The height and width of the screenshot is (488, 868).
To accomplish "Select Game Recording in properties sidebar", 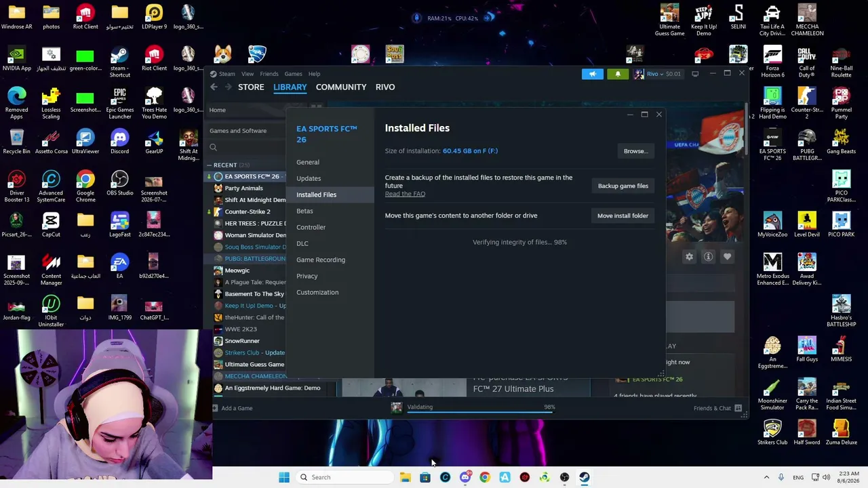I will pos(321,260).
